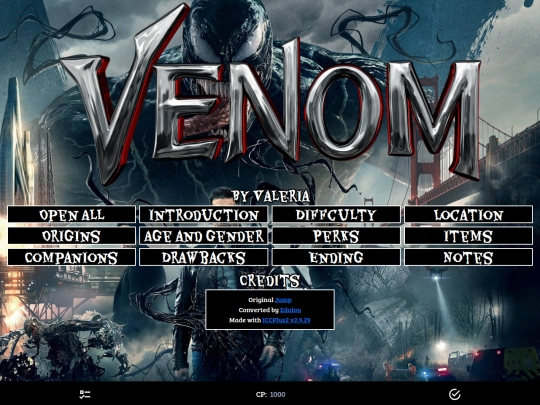The height and width of the screenshot is (405, 540).
Task: Go to the DIFFCULTY section
Action: pos(336,215)
